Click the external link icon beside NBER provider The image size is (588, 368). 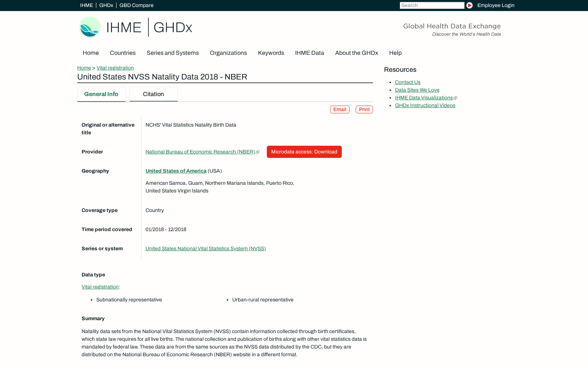(258, 152)
